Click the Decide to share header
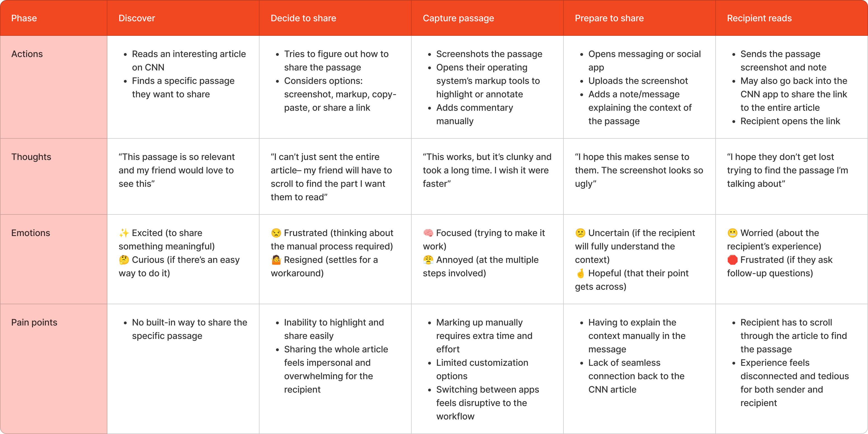This screenshot has height=434, width=868. 303,18
